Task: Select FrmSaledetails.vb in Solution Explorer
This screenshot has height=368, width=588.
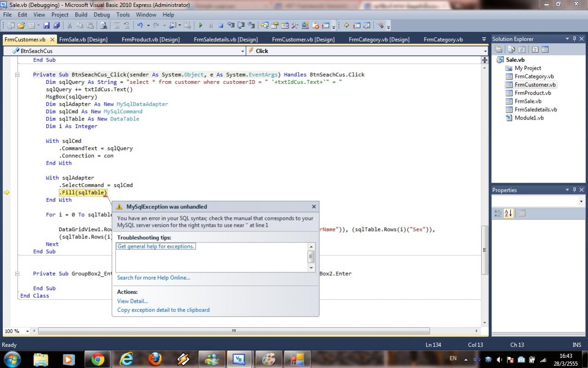Action: [536, 109]
